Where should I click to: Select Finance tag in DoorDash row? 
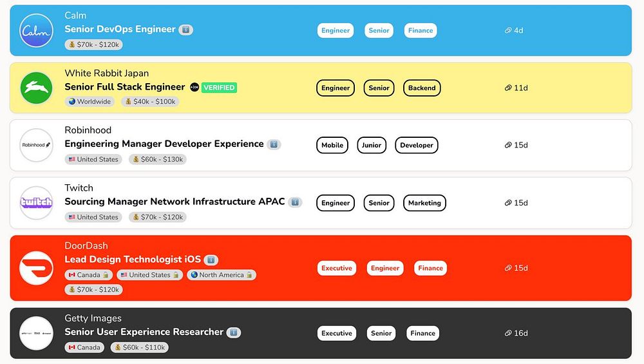coord(430,268)
